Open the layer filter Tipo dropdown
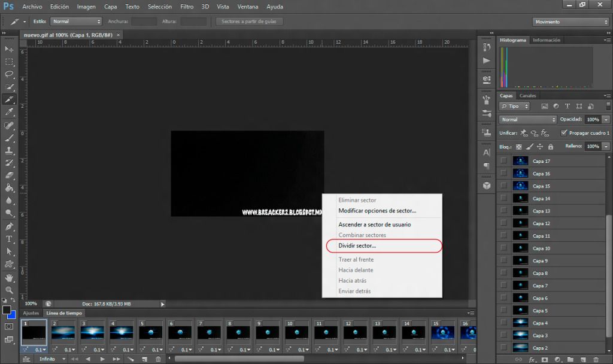The image size is (613, 364). [514, 106]
